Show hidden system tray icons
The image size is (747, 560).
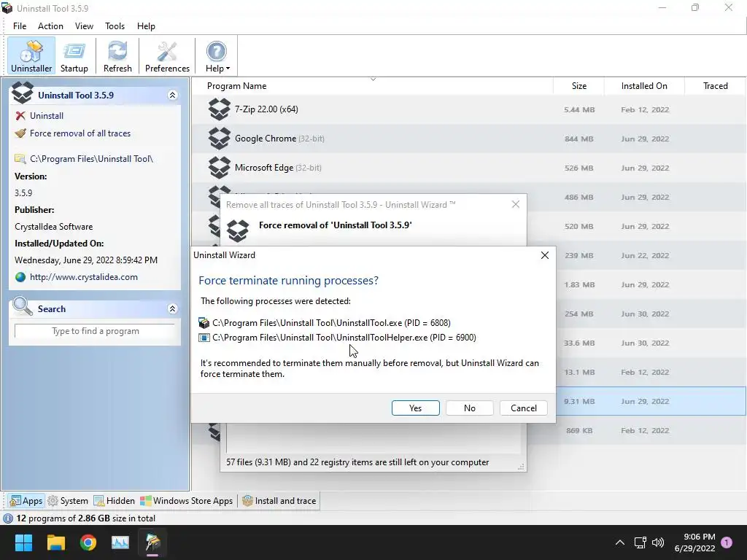(620, 542)
